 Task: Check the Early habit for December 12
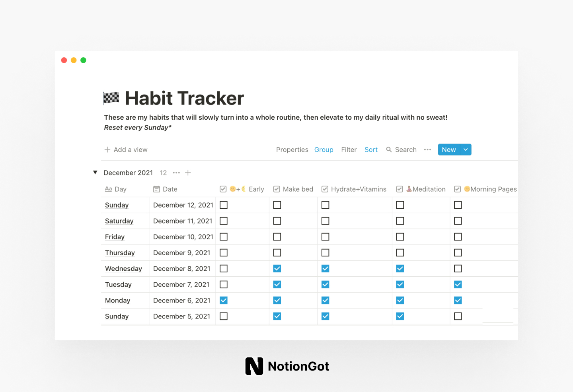point(223,205)
